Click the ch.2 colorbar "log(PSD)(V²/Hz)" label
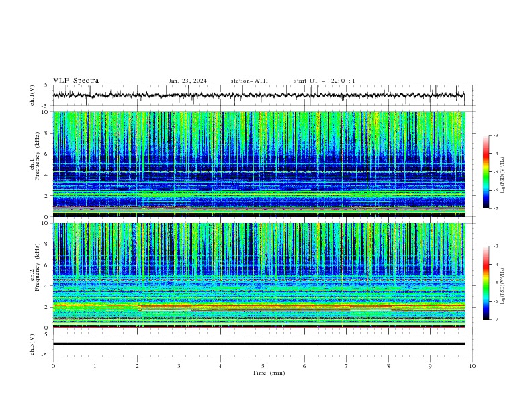Screen dimensions: 532x411 (x=503, y=286)
